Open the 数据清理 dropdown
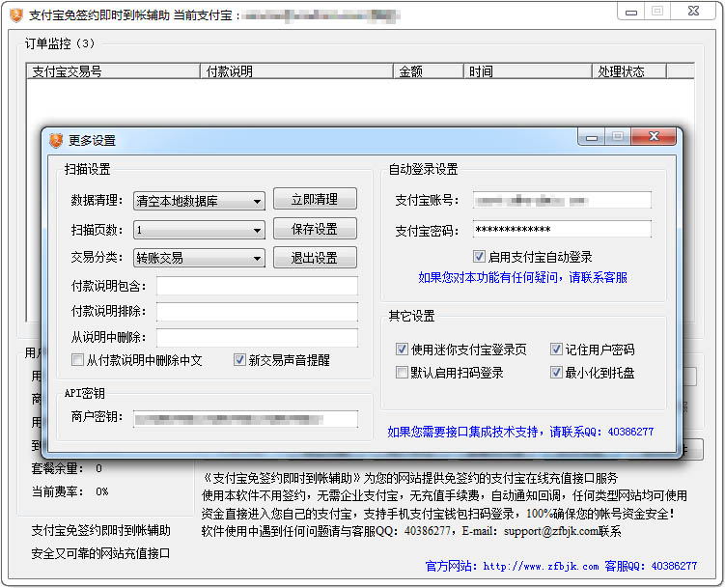 199,201
